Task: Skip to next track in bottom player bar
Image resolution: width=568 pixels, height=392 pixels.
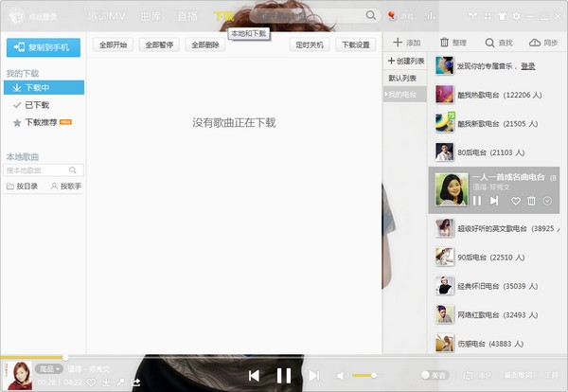Action: pyautogui.click(x=313, y=376)
